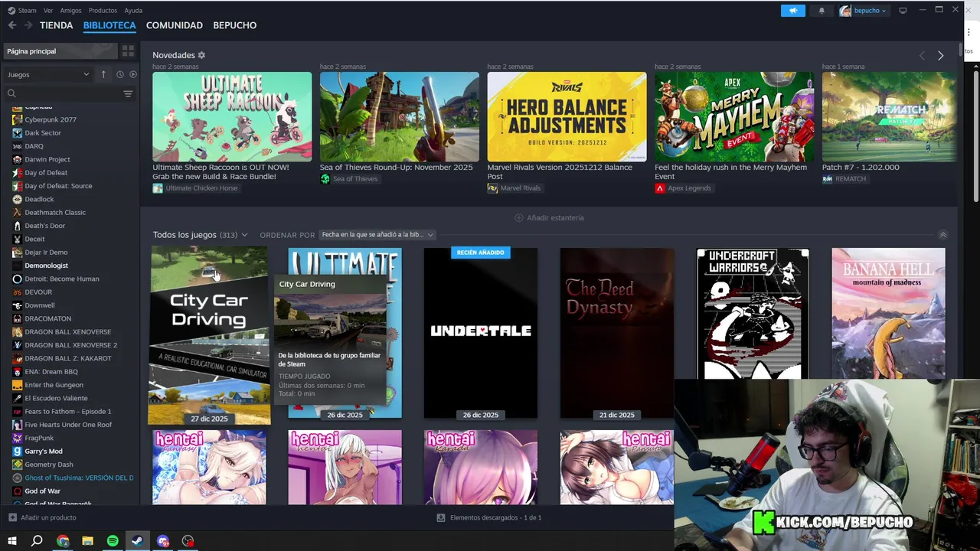
Task: Show previous news items arrow
Action: pos(922,55)
